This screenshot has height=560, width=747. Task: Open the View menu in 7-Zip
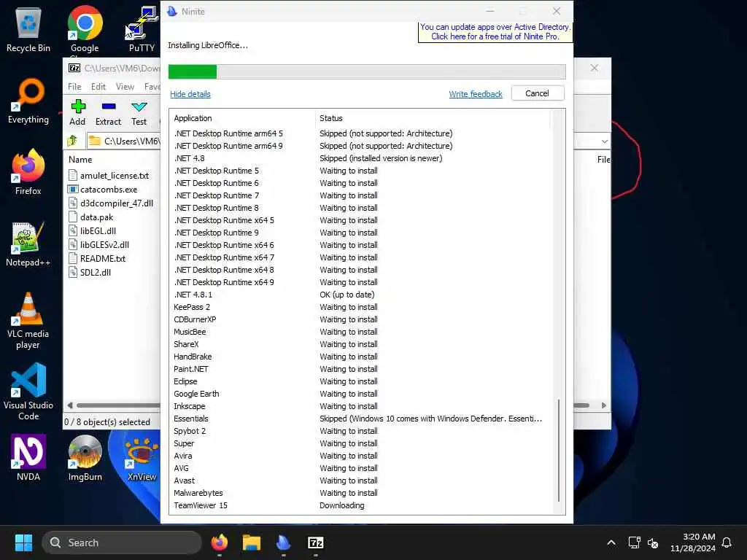[125, 87]
